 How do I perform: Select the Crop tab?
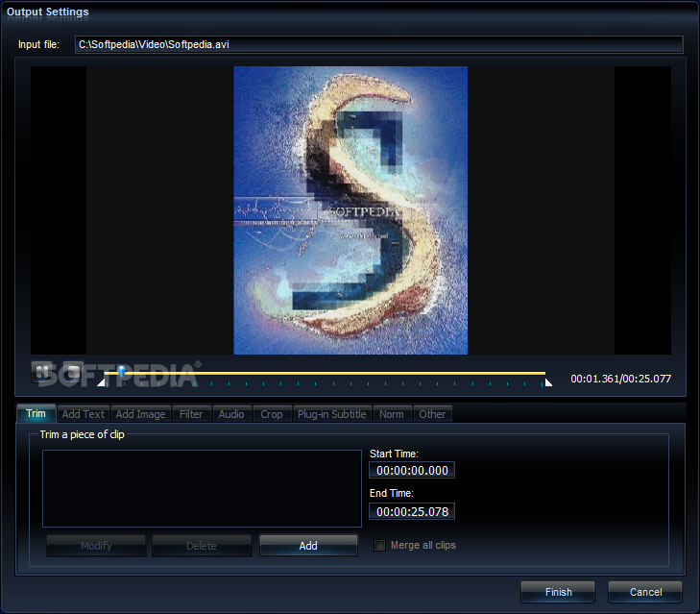point(272,414)
